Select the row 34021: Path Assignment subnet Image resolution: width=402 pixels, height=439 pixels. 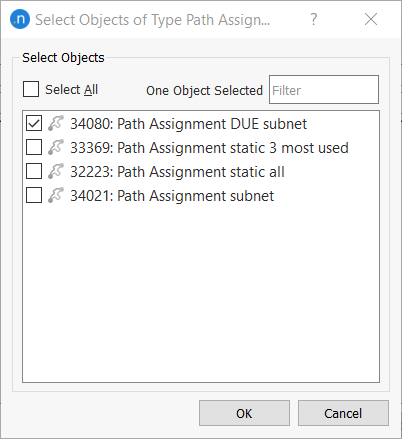pyautogui.click(x=201, y=195)
